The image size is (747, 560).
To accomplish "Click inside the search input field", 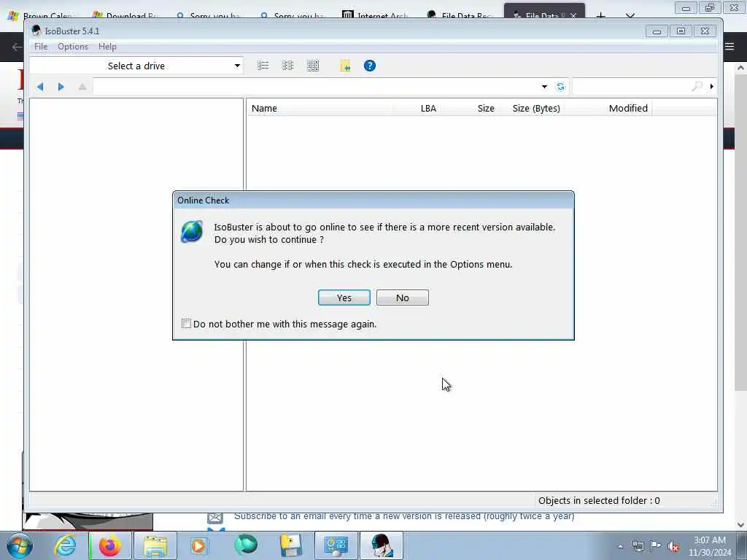I will tap(631, 86).
